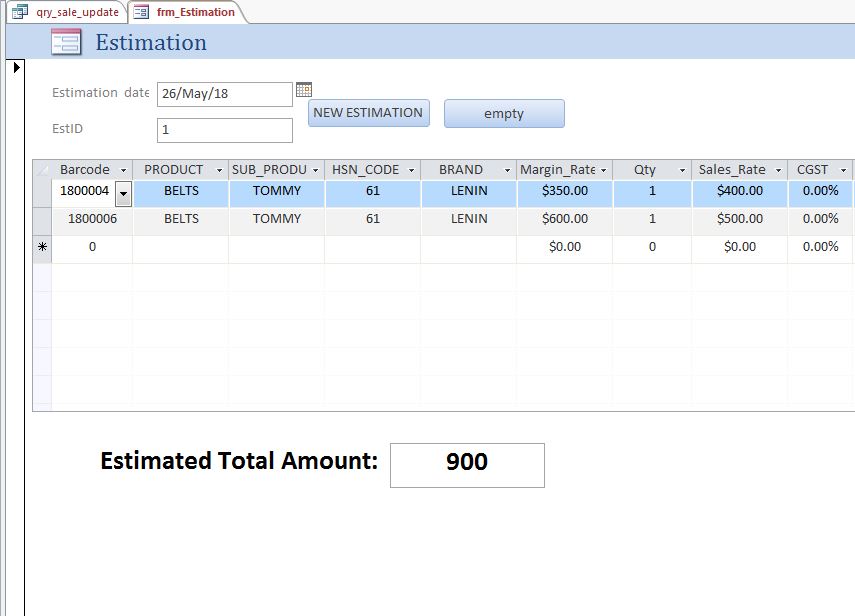
Task: Select the new record asterisk row selector
Action: pyautogui.click(x=42, y=247)
